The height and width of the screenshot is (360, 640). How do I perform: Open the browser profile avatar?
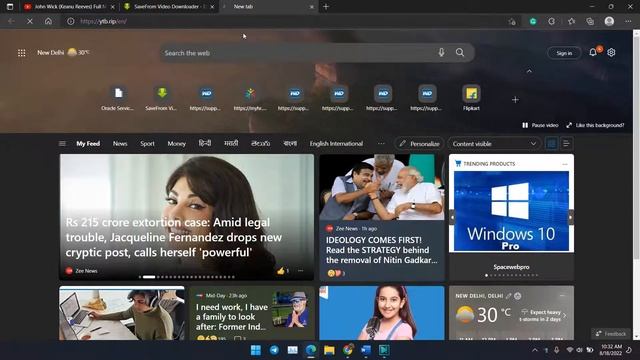pyautogui.click(x=609, y=21)
